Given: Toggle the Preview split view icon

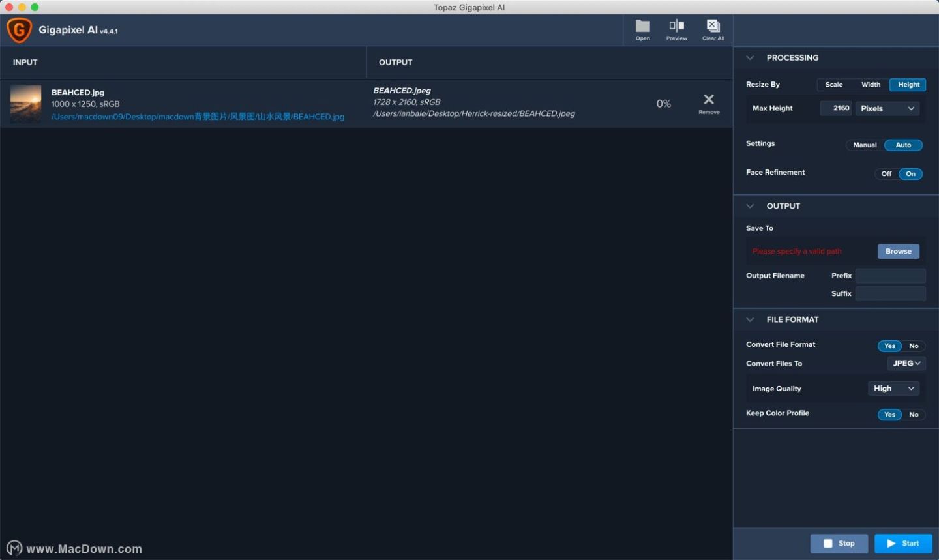Looking at the screenshot, I should (x=677, y=30).
